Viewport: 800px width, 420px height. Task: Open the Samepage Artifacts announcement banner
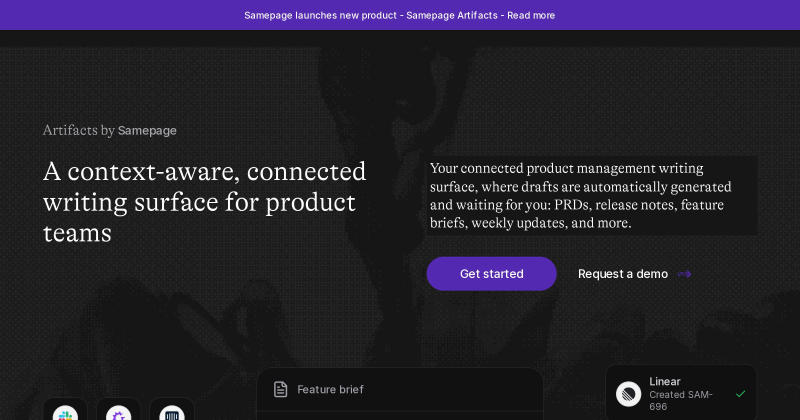(399, 15)
